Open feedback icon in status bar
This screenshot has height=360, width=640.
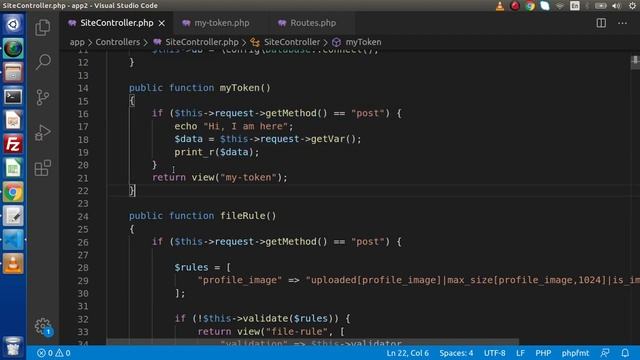point(605,353)
